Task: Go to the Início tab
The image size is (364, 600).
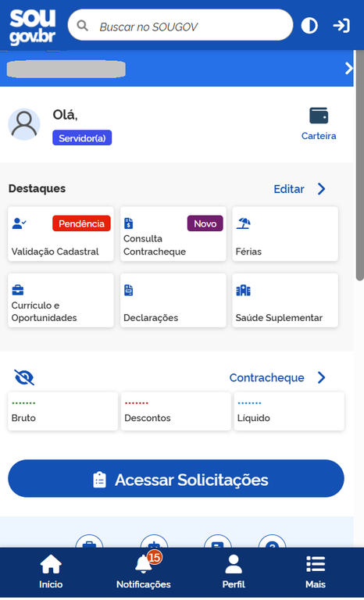Action: 51,573
